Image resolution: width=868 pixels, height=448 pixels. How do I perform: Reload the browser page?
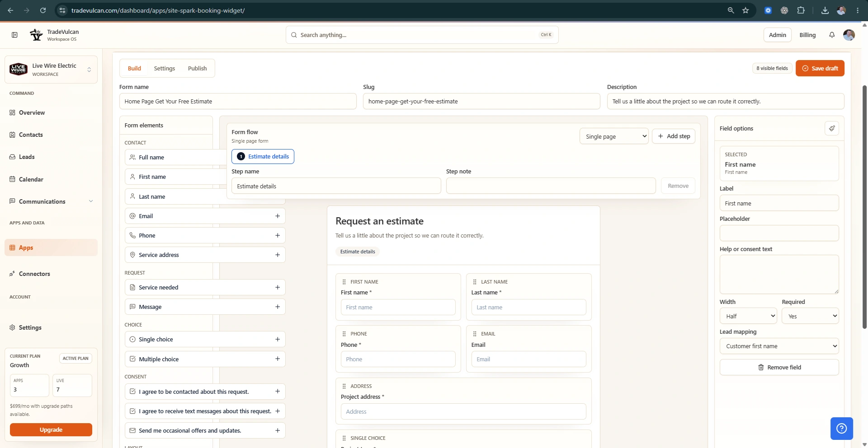click(43, 10)
